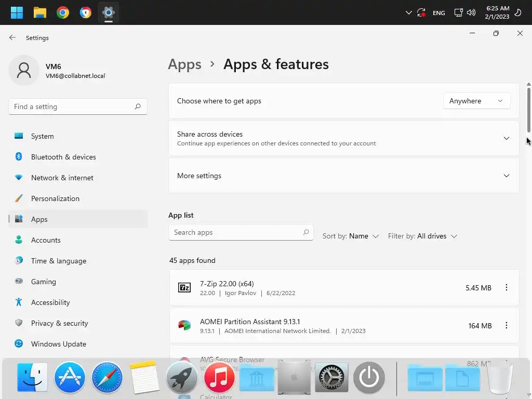The image size is (532, 399).
Task: Click the 7-Zip 22.00 (x64) app entry
Action: 344,287
